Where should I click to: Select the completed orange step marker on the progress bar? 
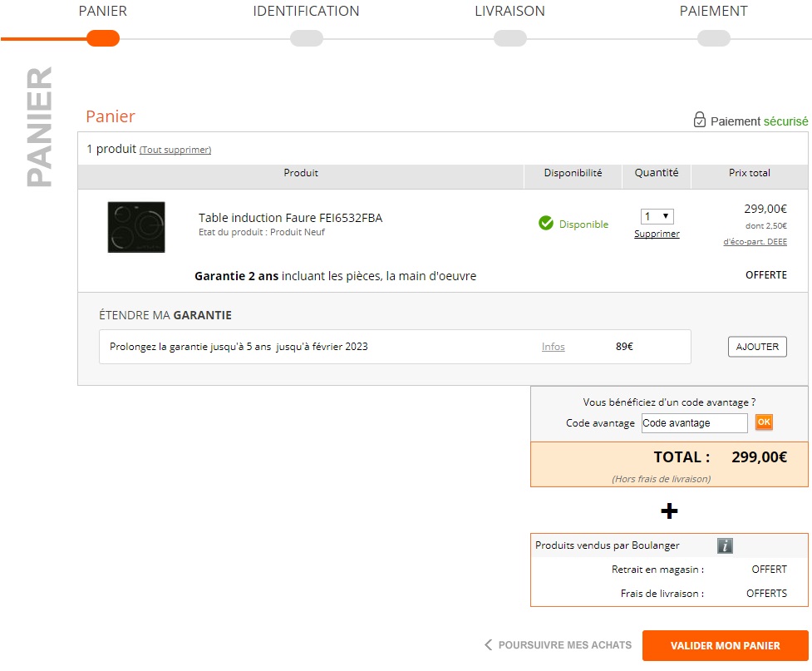102,37
